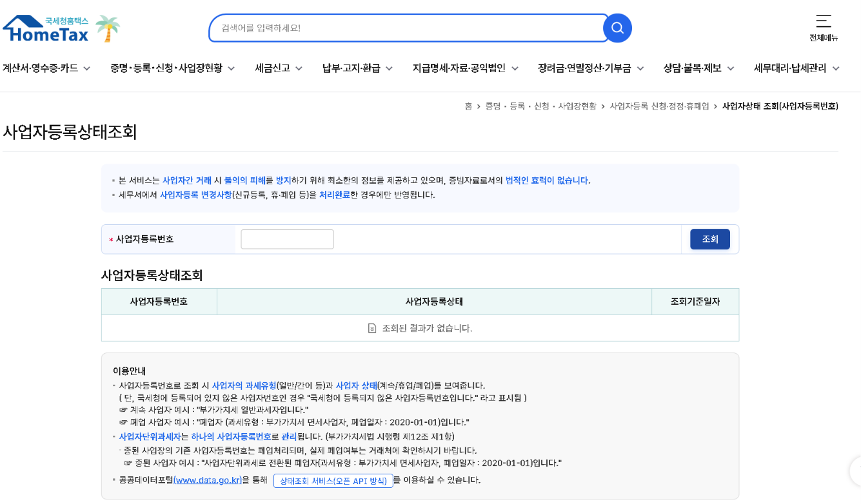Click the 이용안내 heading
861x504 pixels.
pyautogui.click(x=129, y=371)
